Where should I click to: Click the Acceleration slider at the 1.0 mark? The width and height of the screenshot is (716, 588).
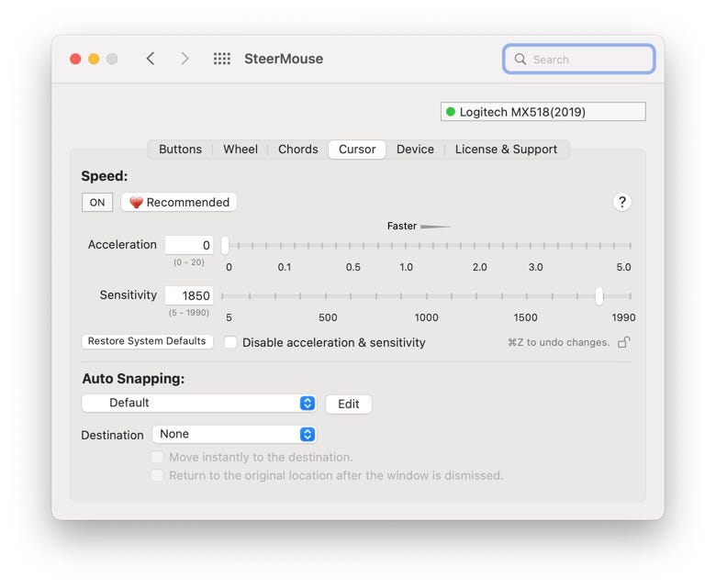click(x=406, y=246)
